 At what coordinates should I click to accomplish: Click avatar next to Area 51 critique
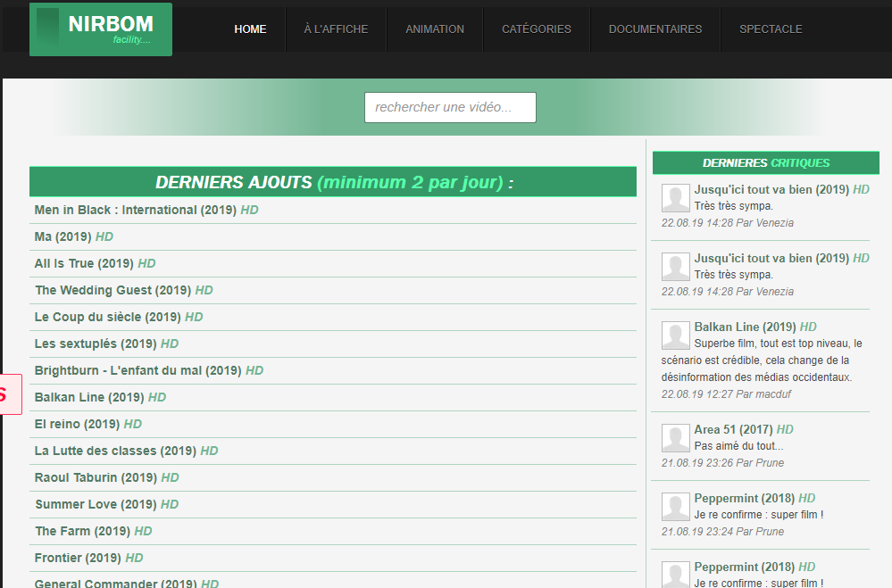[675, 438]
